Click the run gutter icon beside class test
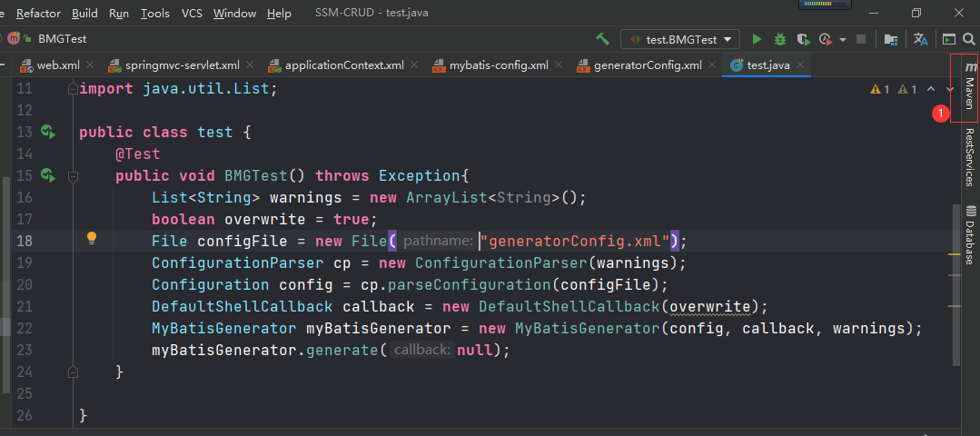 pyautogui.click(x=48, y=132)
